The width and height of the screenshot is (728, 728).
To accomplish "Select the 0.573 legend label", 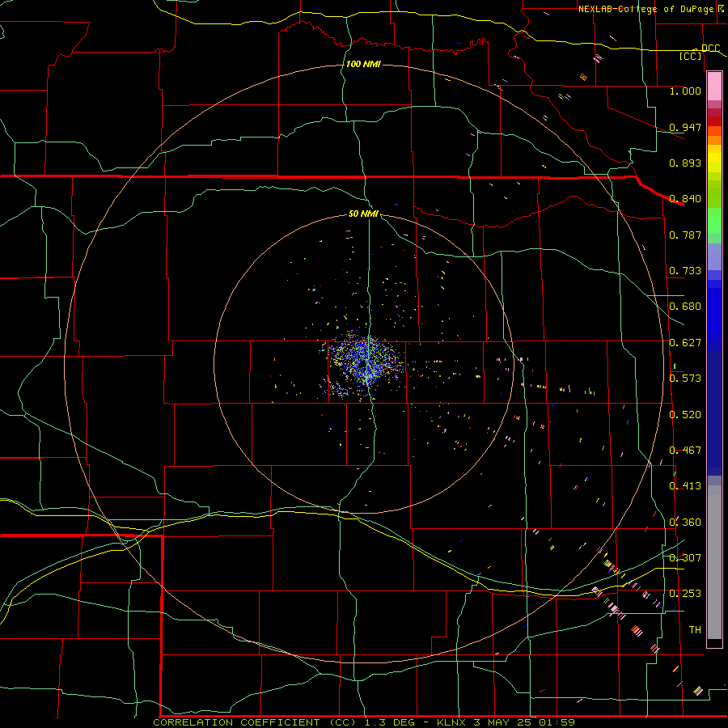I will [685, 379].
